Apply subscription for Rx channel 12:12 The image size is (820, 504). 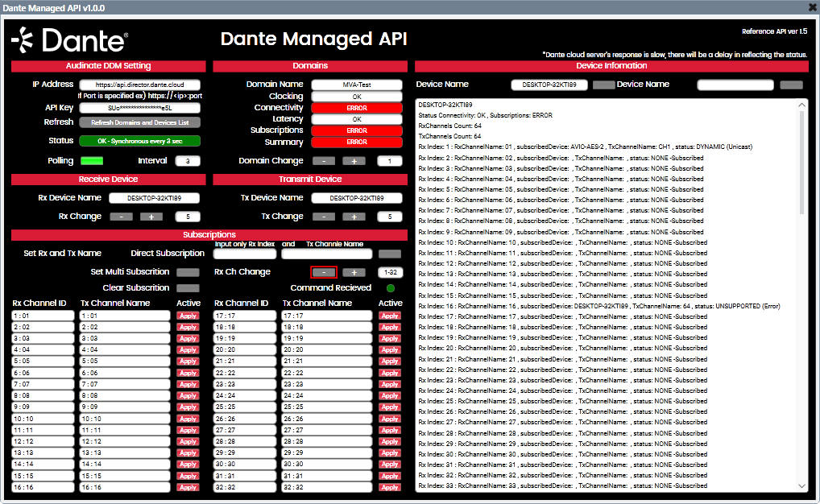[x=188, y=442]
